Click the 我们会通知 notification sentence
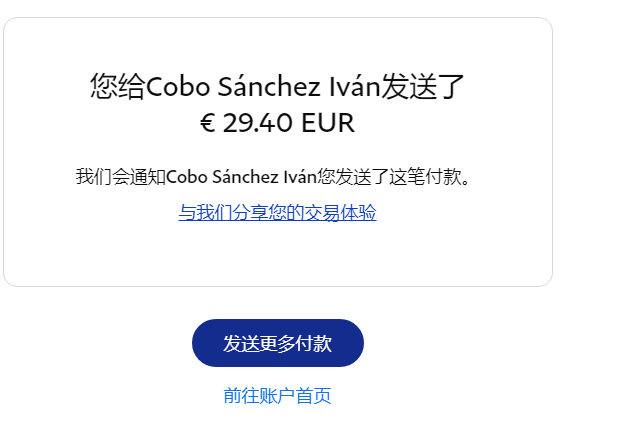622x447 pixels. coord(273,176)
